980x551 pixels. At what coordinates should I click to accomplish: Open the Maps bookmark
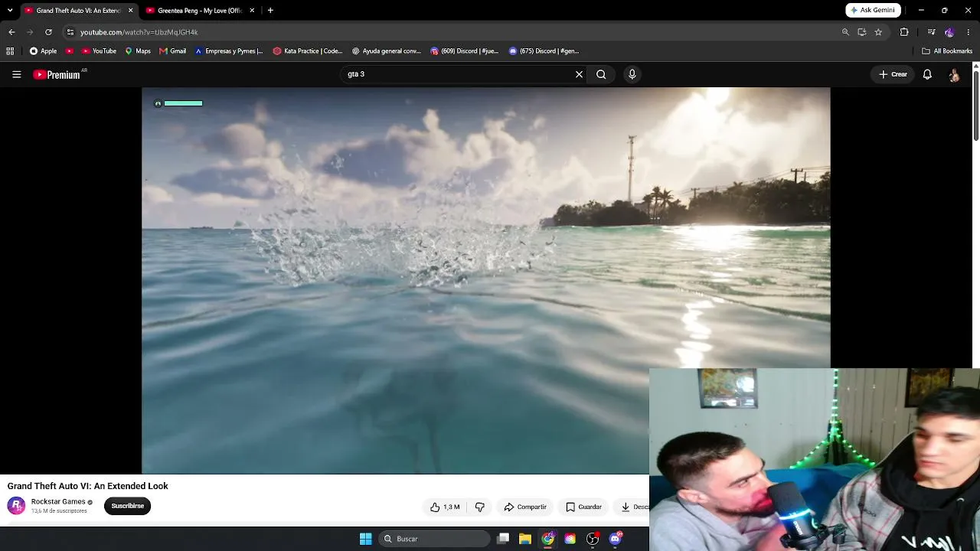tap(138, 51)
